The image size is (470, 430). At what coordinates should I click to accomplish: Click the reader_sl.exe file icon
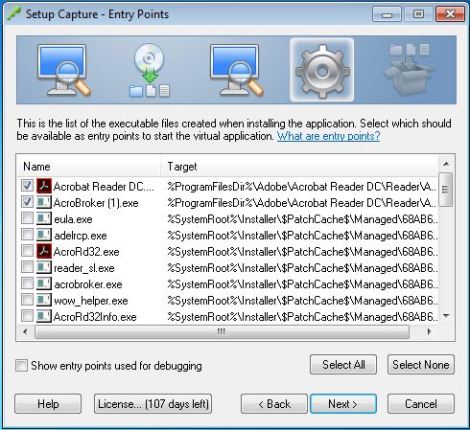click(x=44, y=268)
